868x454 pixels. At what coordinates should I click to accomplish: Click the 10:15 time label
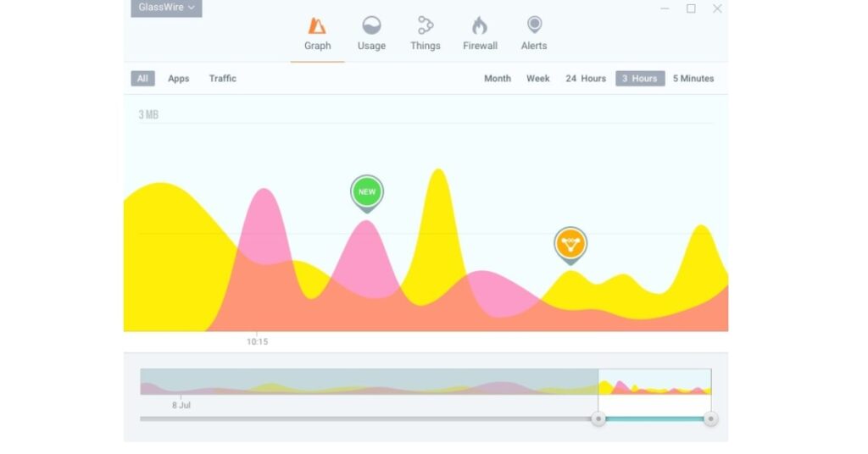[x=258, y=341]
